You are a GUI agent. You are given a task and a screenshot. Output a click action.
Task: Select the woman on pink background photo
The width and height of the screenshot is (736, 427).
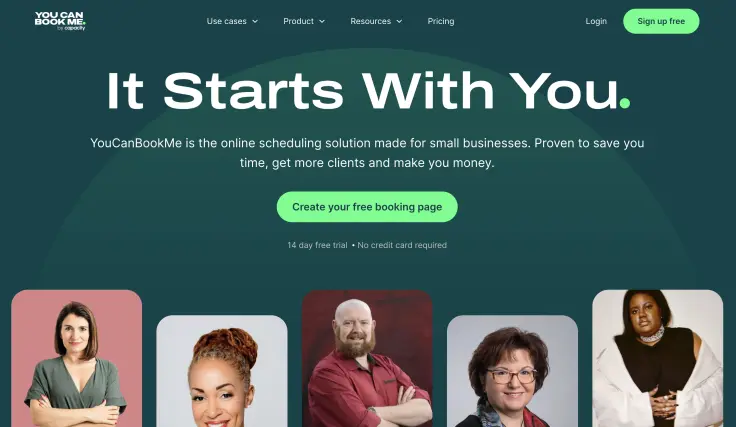tap(77, 358)
